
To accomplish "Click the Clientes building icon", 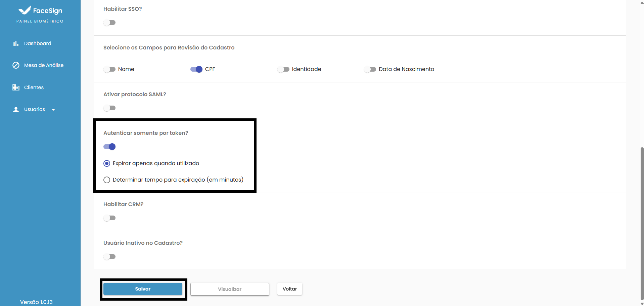I will click(x=16, y=87).
